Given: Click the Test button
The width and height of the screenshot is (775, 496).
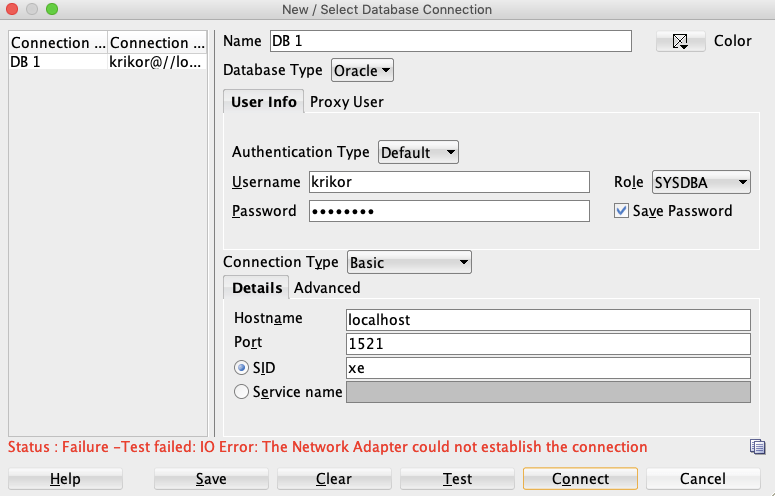Looking at the screenshot, I should click(x=457, y=479).
